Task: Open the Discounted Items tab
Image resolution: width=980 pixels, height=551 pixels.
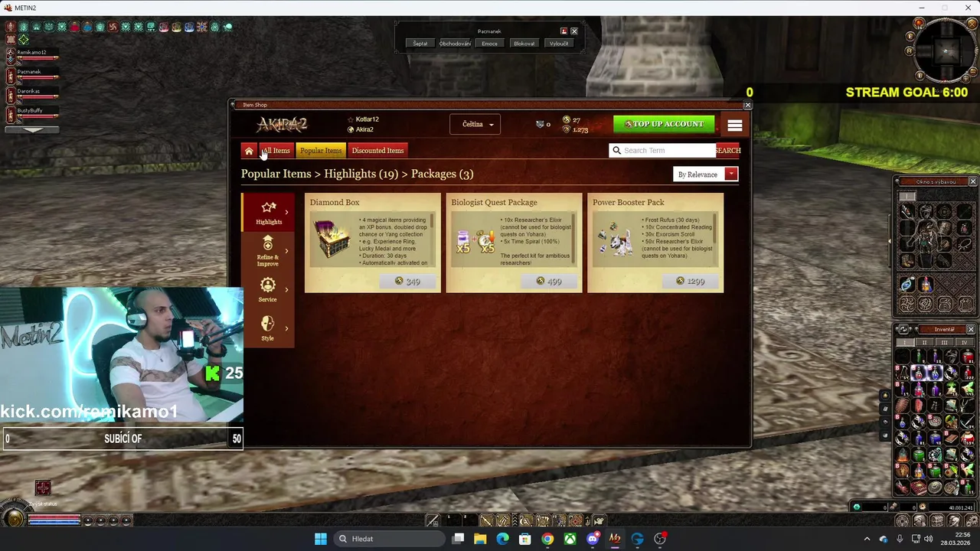Action: click(377, 151)
